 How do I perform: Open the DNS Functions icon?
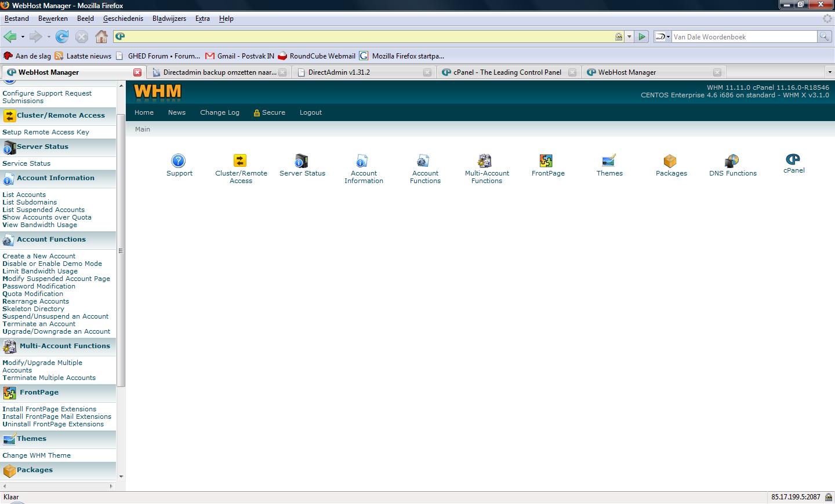coord(732,160)
